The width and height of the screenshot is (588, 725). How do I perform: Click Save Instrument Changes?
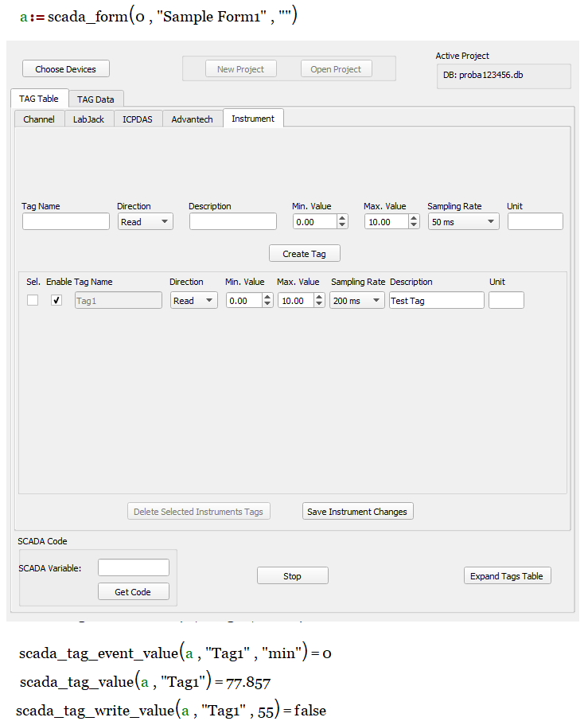pos(357,511)
